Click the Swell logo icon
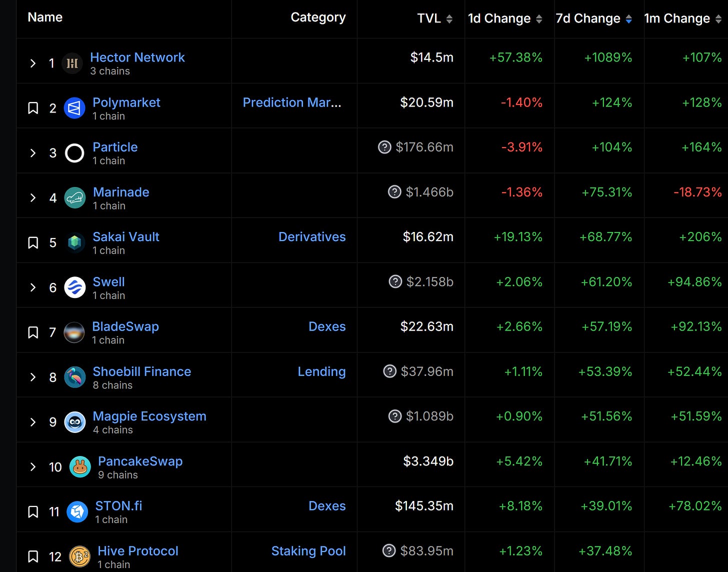Viewport: 728px width, 572px height. [x=75, y=287]
